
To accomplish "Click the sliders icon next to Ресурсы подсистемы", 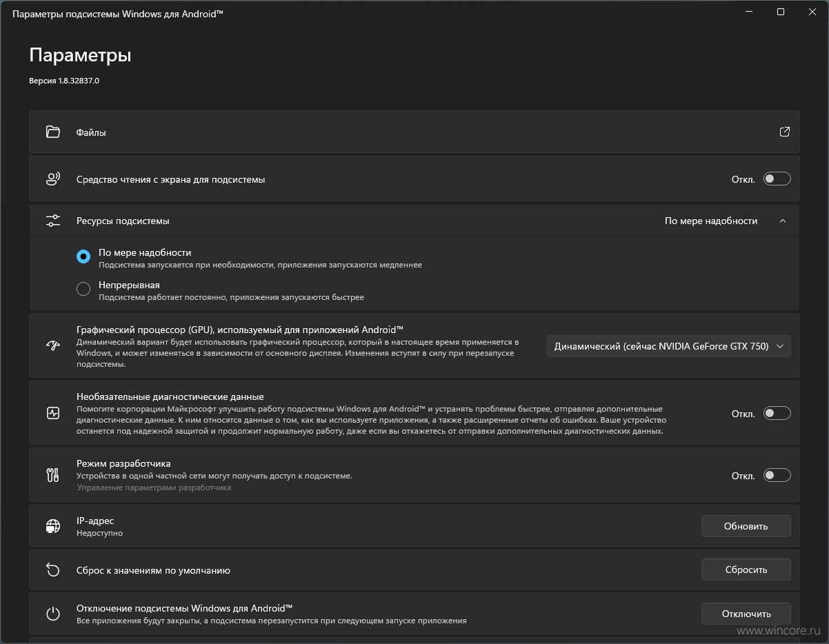I will pyautogui.click(x=53, y=221).
